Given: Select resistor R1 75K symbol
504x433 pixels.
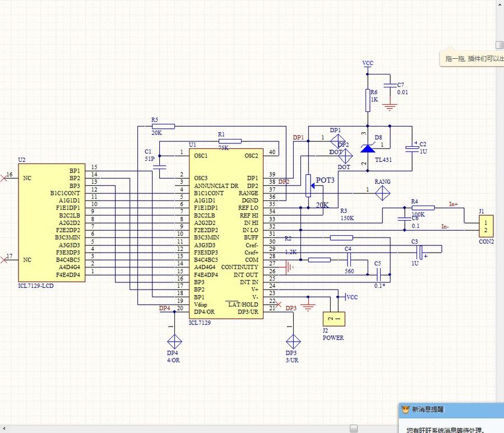Looking at the screenshot, I should coord(230,141).
